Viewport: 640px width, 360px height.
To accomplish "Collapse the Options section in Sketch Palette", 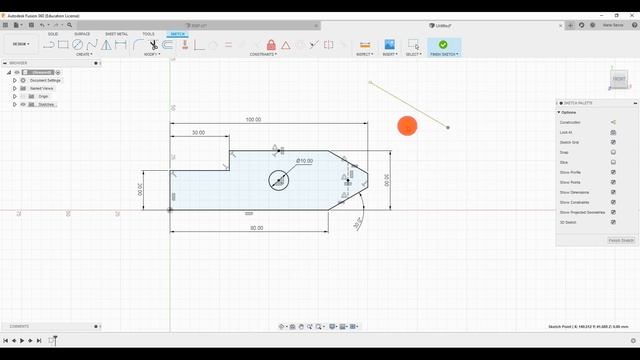I will click(559, 112).
